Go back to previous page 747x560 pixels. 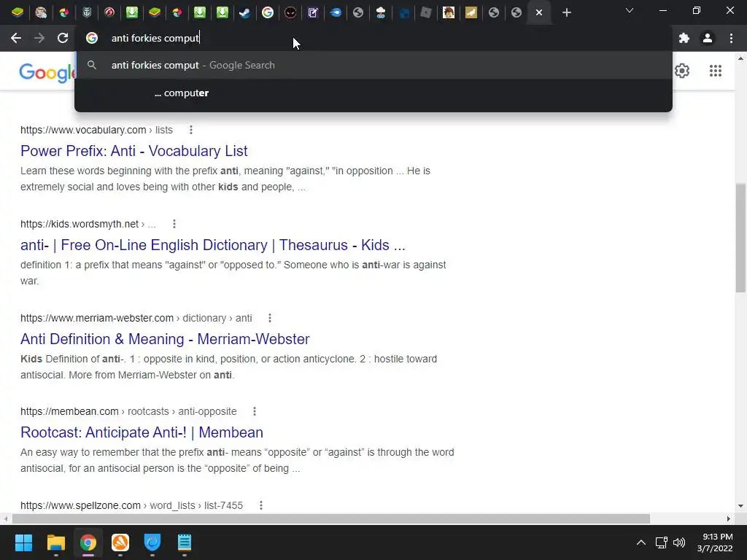click(16, 38)
